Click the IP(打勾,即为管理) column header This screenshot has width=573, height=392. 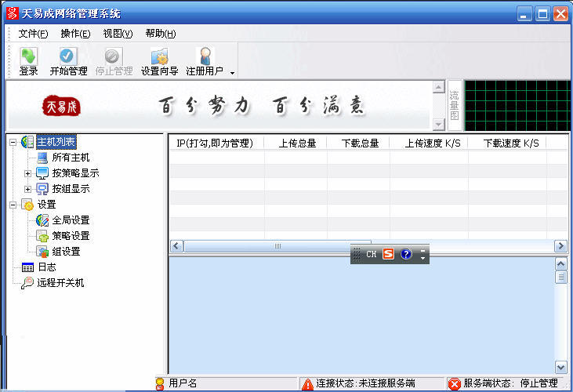[x=216, y=143]
